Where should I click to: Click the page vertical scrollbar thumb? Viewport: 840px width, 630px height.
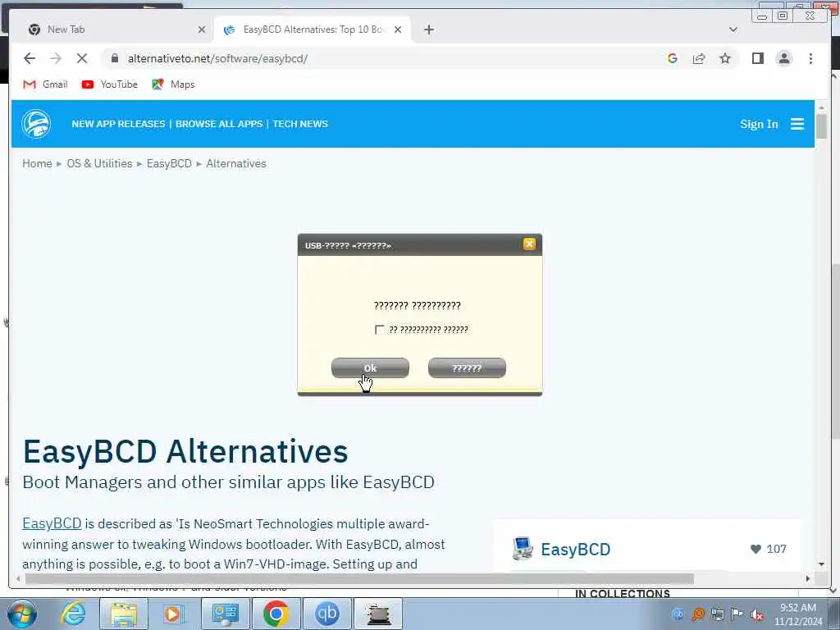coord(821,126)
